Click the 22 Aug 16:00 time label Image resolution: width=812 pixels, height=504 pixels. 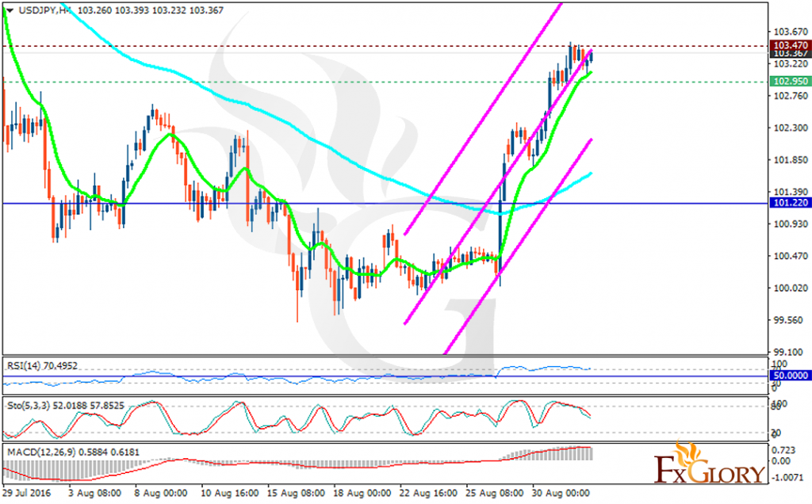pos(429,493)
